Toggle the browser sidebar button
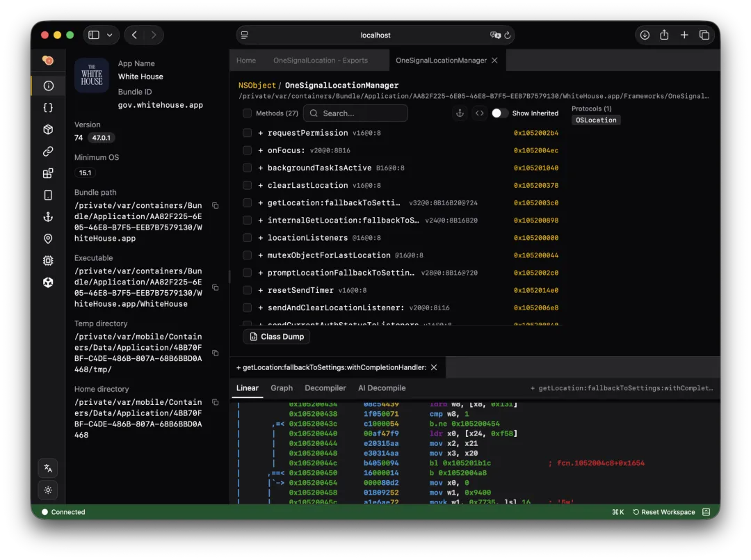The height and width of the screenshot is (560, 751). pyautogui.click(x=94, y=35)
